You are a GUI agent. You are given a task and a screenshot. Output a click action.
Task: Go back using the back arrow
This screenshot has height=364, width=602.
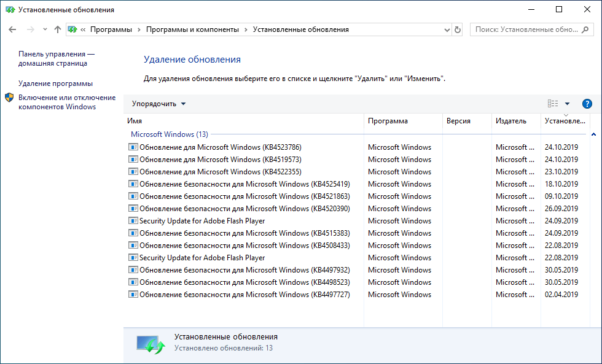[x=12, y=29]
